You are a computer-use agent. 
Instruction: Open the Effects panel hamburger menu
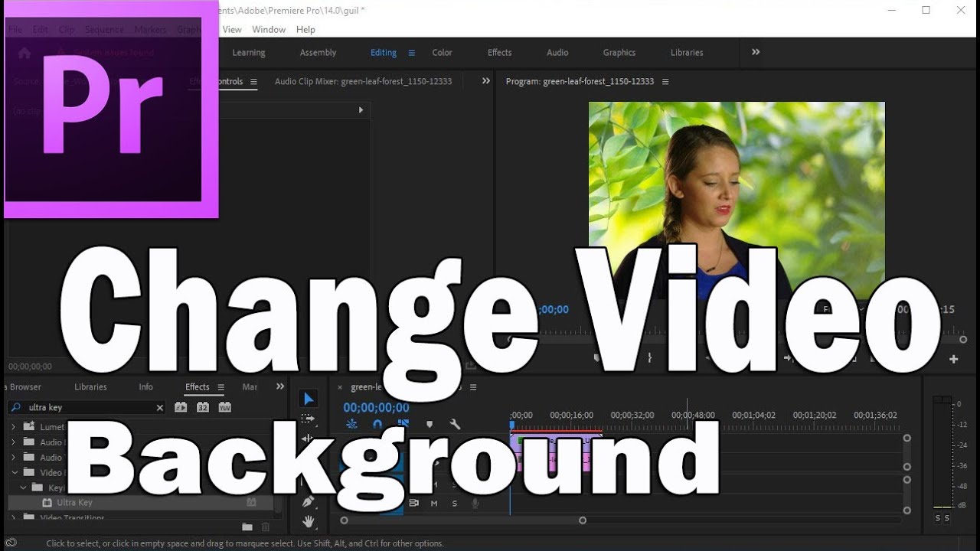[221, 387]
